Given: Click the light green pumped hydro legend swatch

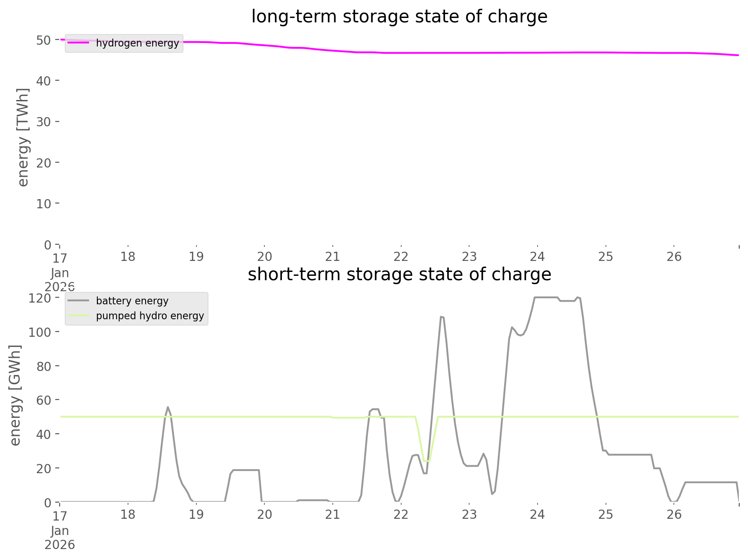Looking at the screenshot, I should tap(79, 316).
